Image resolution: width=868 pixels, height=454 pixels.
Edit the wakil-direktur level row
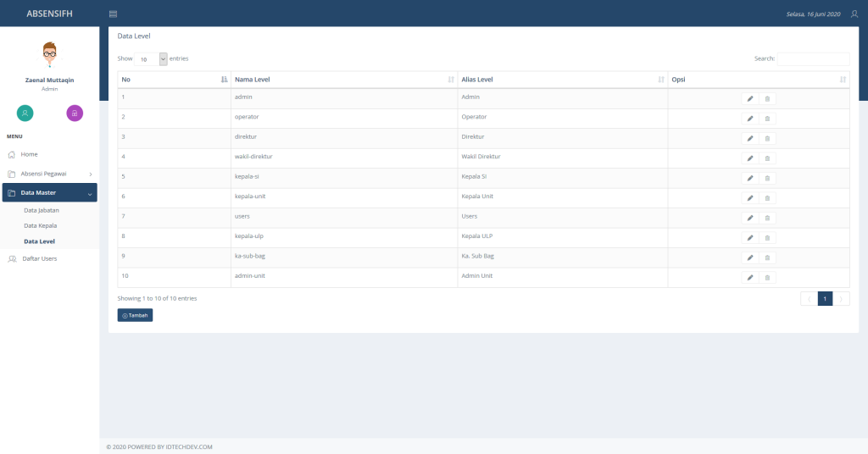(x=750, y=158)
